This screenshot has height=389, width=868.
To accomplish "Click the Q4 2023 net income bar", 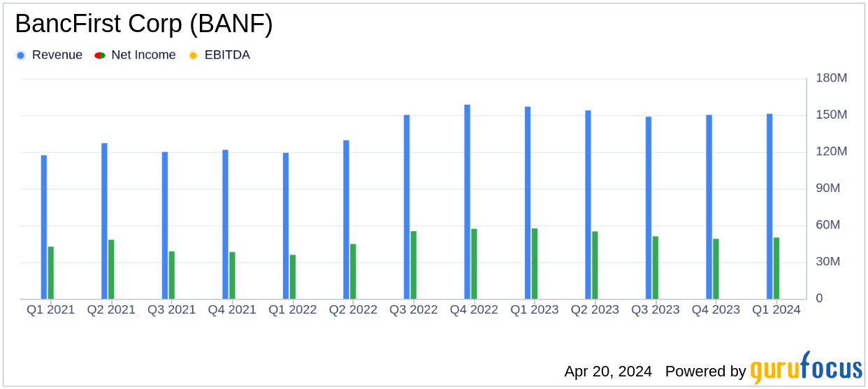I will (716, 269).
